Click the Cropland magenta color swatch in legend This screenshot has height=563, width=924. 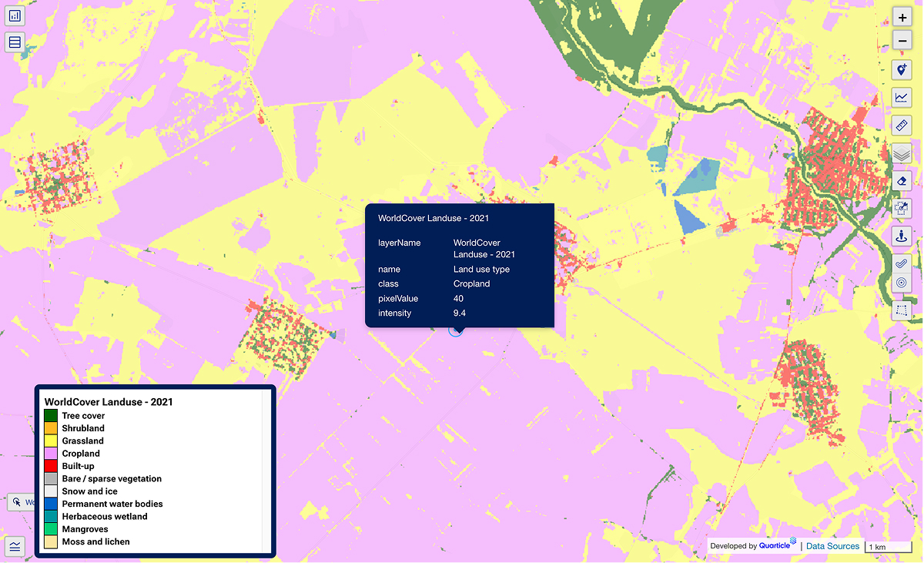coord(51,453)
